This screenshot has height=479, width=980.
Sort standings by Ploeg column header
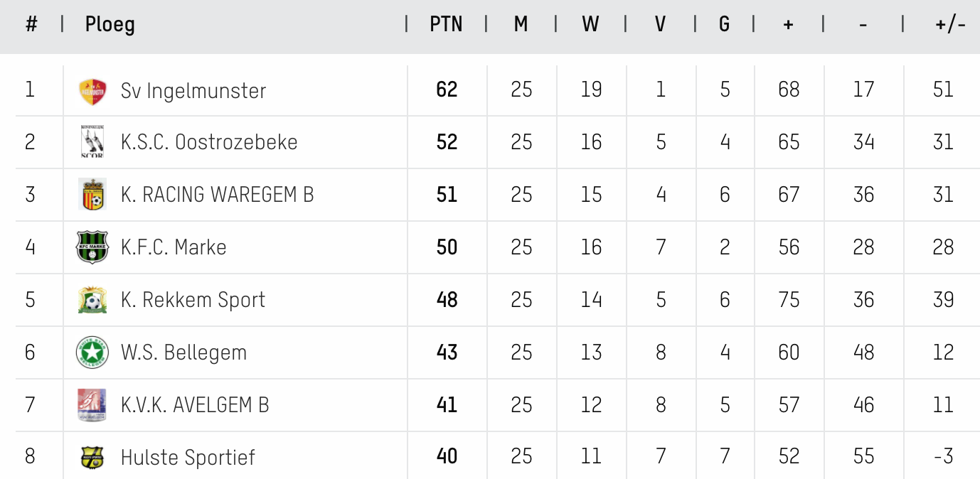point(110,25)
